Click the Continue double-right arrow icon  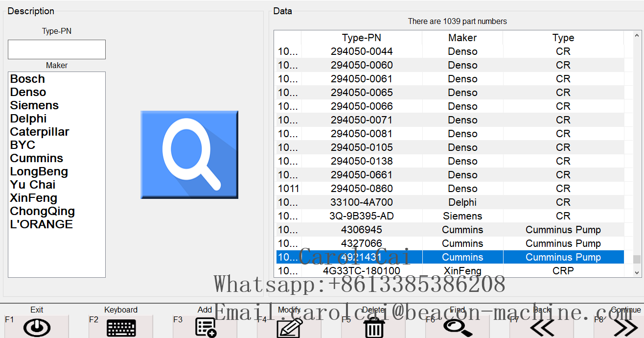tap(625, 328)
